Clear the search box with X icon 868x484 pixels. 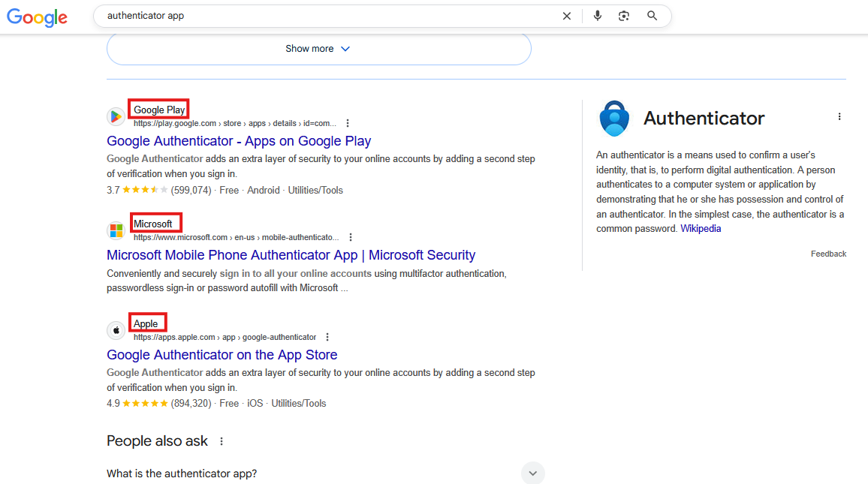tap(566, 16)
